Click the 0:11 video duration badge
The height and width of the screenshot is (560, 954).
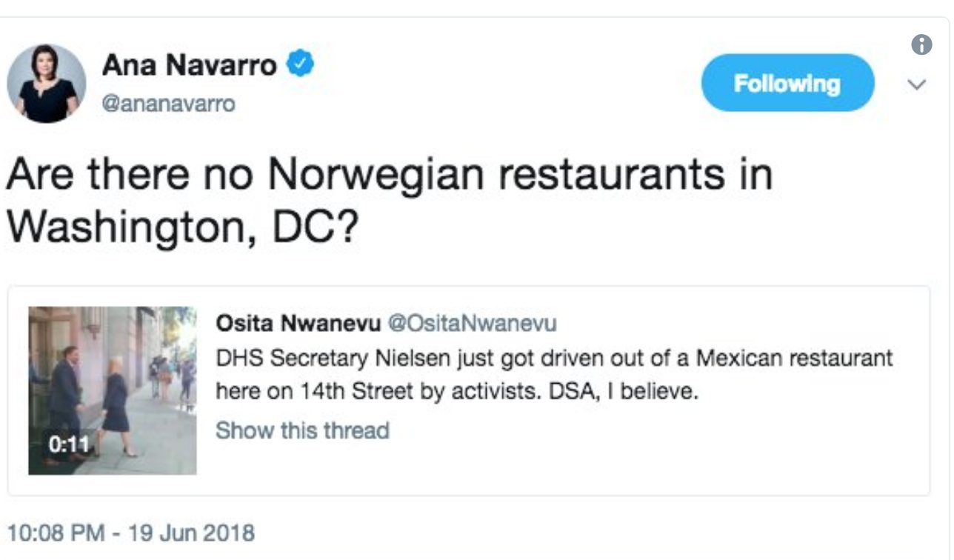click(x=69, y=445)
